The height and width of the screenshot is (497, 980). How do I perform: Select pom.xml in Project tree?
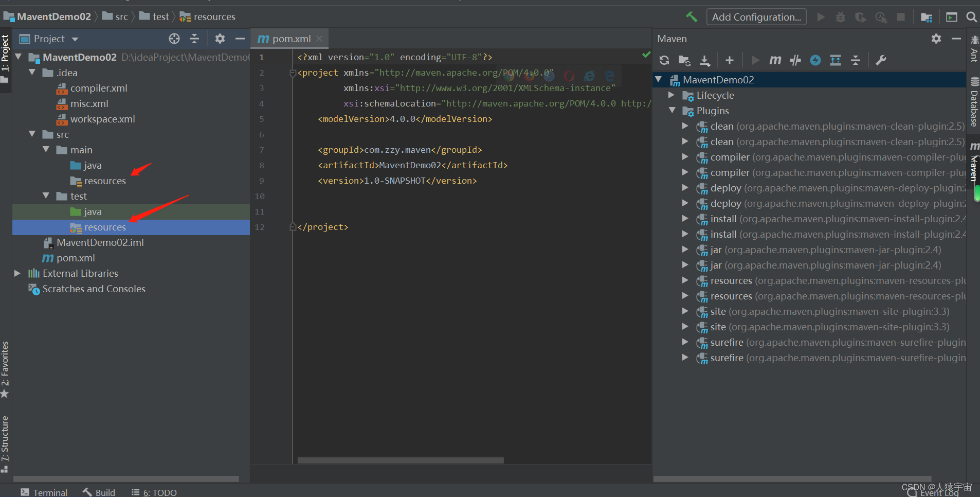(75, 258)
